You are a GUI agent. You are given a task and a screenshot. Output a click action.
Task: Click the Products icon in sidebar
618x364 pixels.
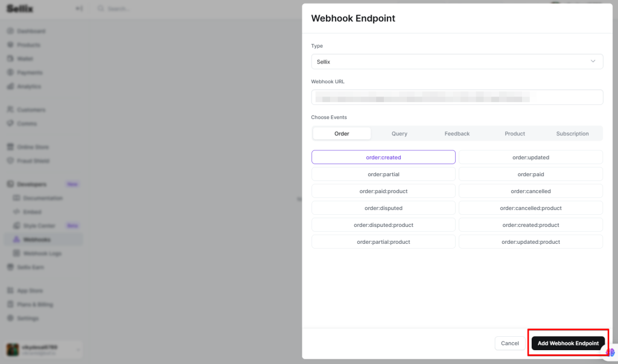[10, 45]
